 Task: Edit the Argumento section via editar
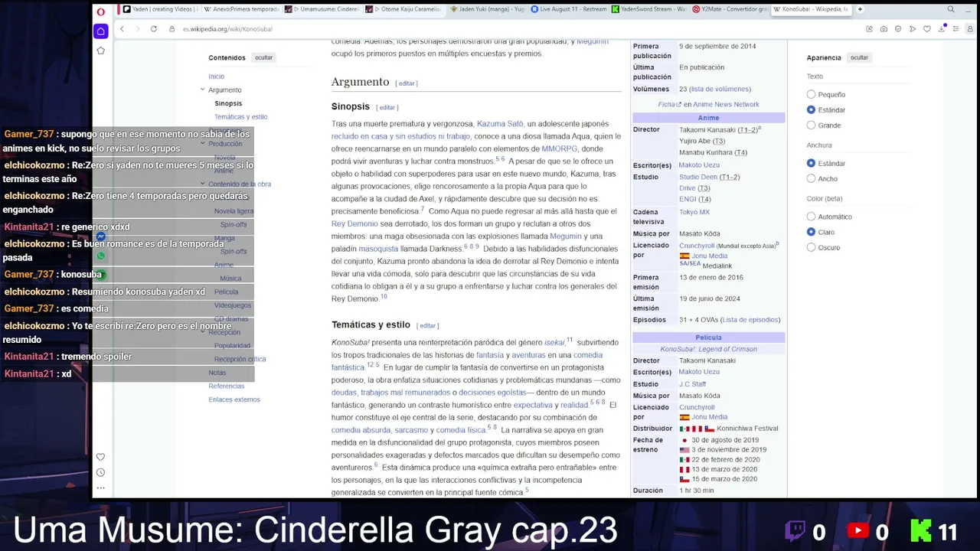[x=407, y=83]
